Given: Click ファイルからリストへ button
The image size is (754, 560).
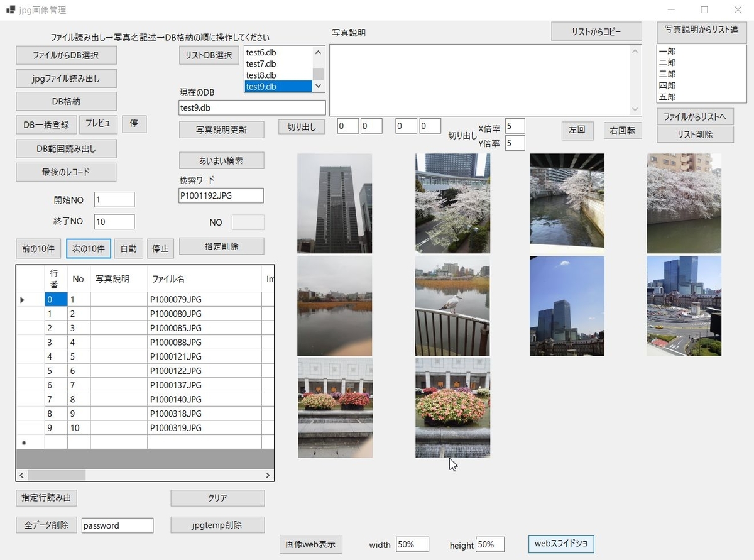Looking at the screenshot, I should 695,116.
